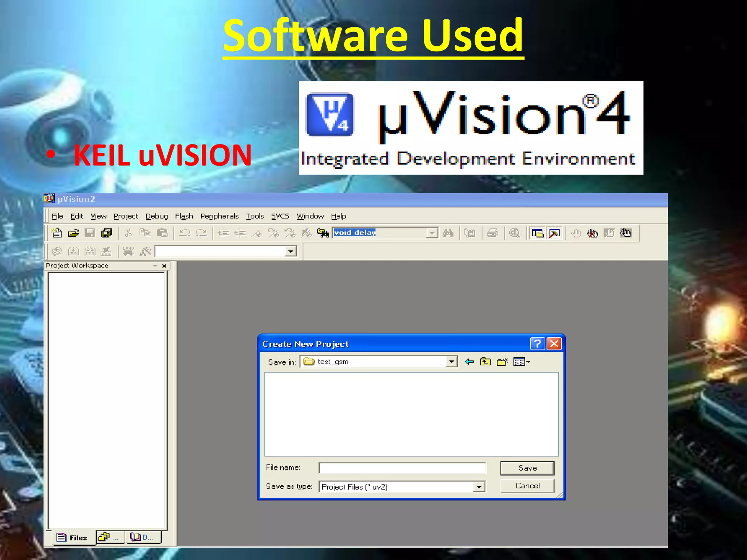
Task: Click the Create New Folder icon
Action: point(502,362)
